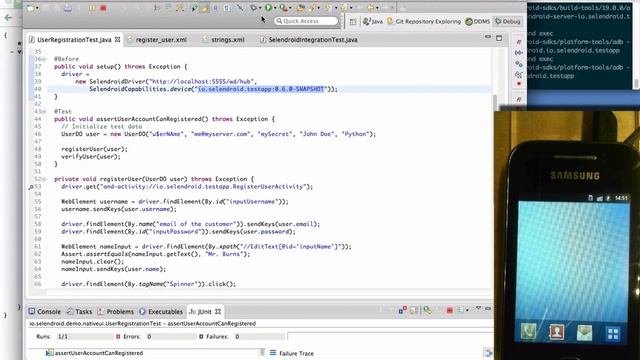Image resolution: width=640 pixels, height=360 pixels.
Task: Click the red Stop JUnit Test Run icon
Action: click(449, 311)
